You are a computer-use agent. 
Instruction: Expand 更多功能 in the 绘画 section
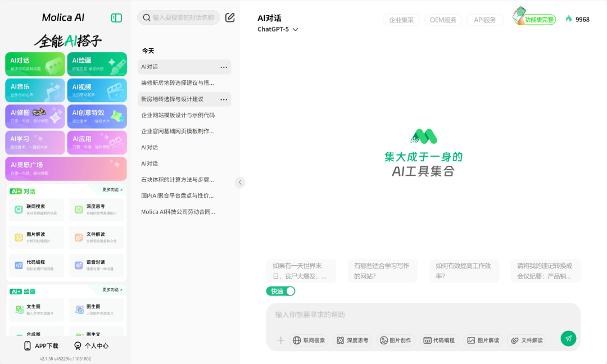112,289
